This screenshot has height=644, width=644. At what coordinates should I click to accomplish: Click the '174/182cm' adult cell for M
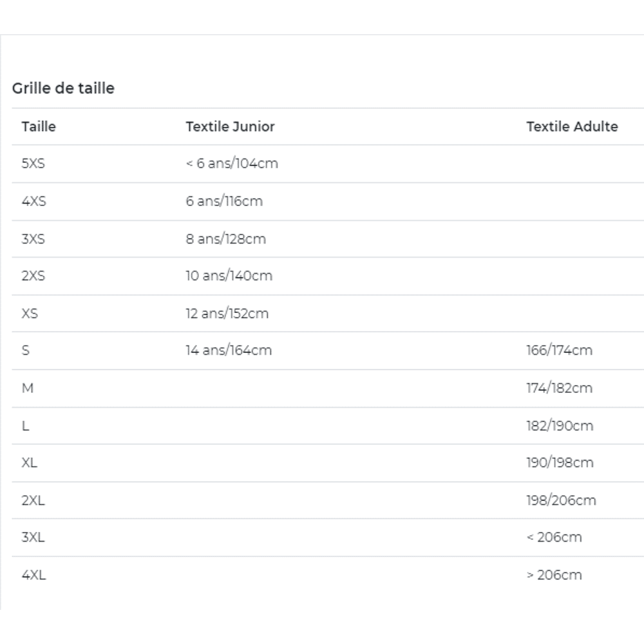coord(560,388)
